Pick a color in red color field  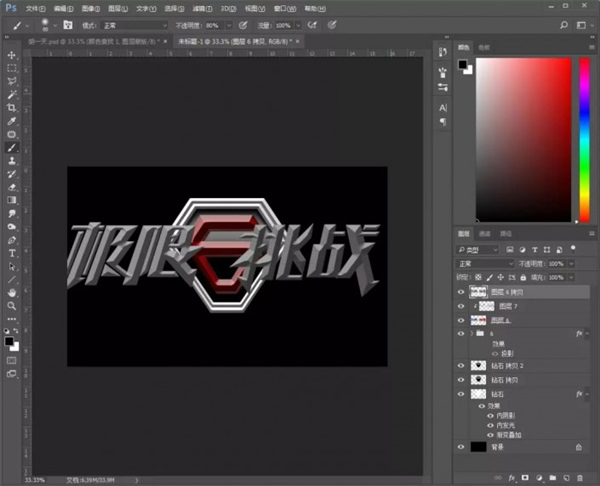coord(523,140)
